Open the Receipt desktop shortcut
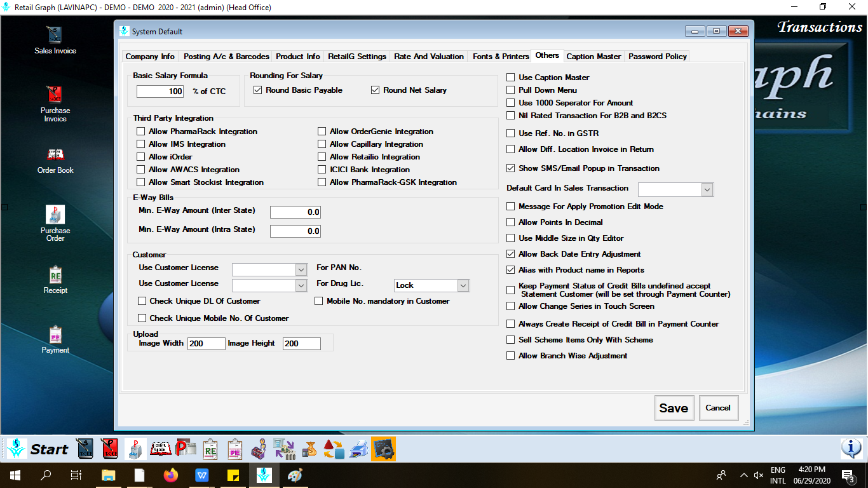Image resolution: width=868 pixels, height=488 pixels. 55,280
